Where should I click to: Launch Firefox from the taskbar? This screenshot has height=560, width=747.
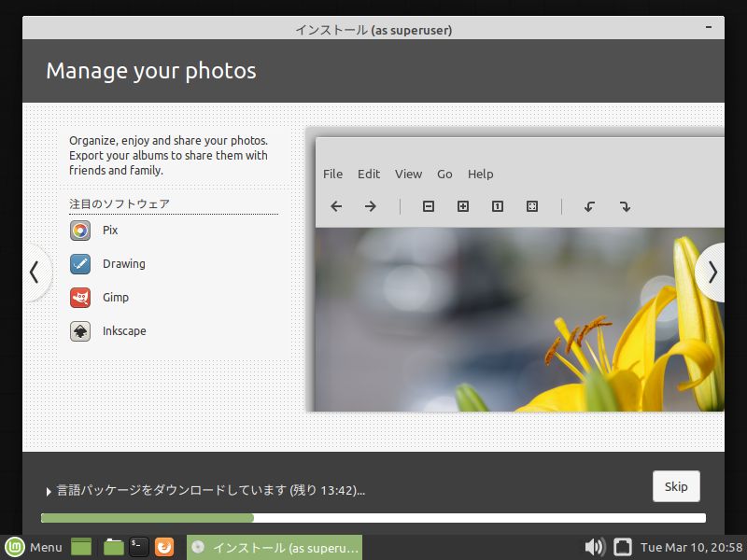(x=164, y=548)
